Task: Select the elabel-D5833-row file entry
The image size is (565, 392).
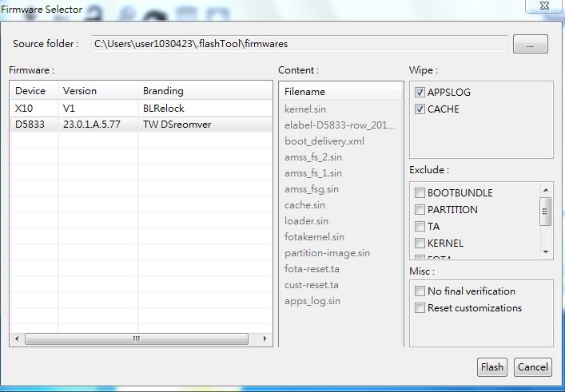Action: (x=340, y=125)
